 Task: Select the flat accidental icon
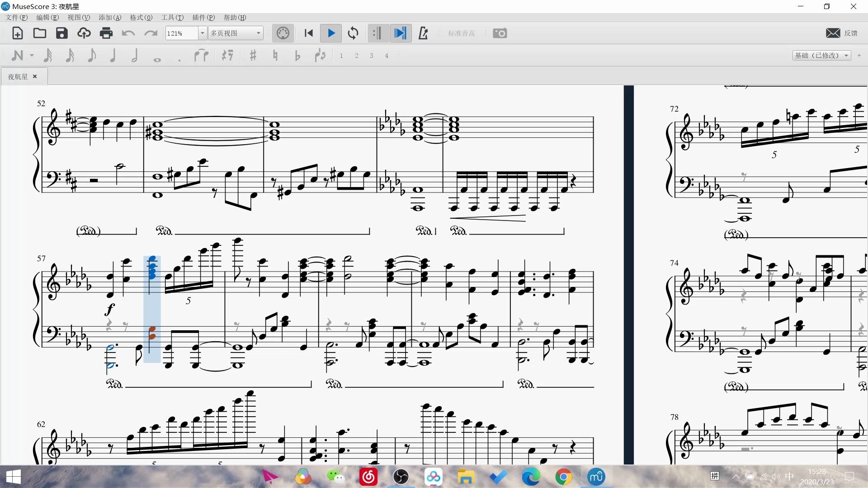pyautogui.click(x=297, y=56)
